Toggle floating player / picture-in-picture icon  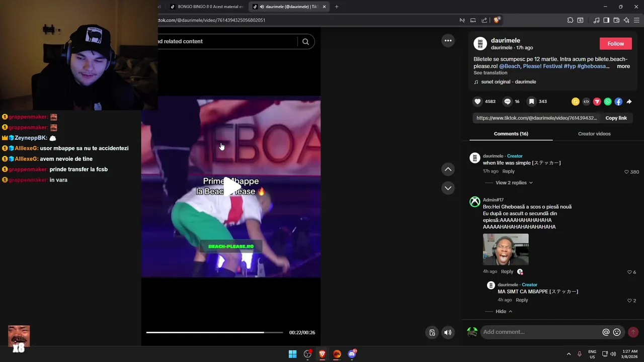click(x=432, y=332)
